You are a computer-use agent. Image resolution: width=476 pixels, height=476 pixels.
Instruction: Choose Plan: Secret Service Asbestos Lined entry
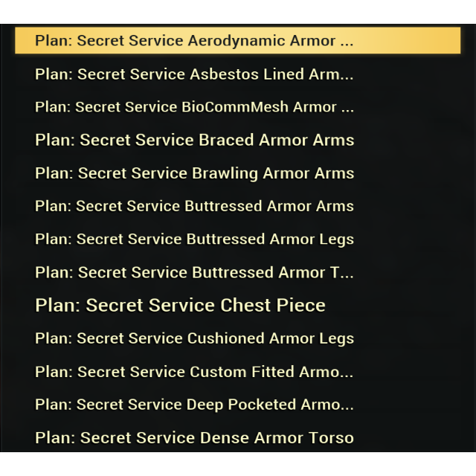point(194,74)
